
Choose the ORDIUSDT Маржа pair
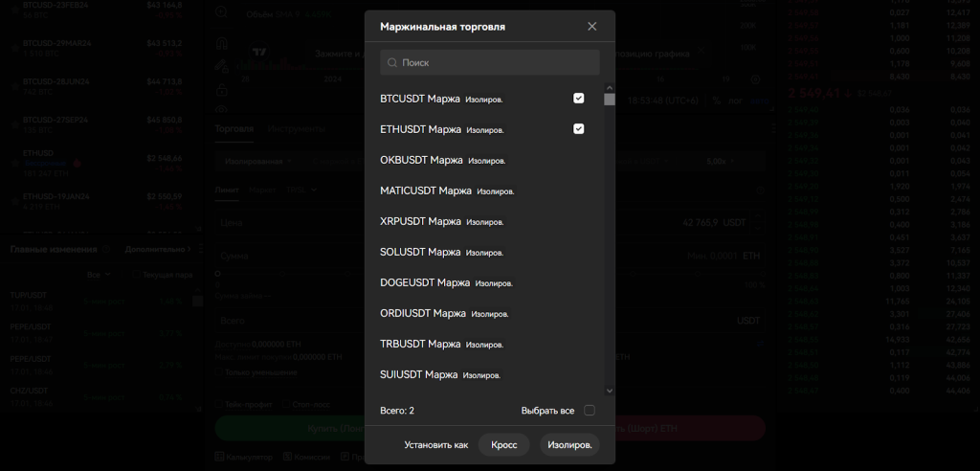point(444,313)
